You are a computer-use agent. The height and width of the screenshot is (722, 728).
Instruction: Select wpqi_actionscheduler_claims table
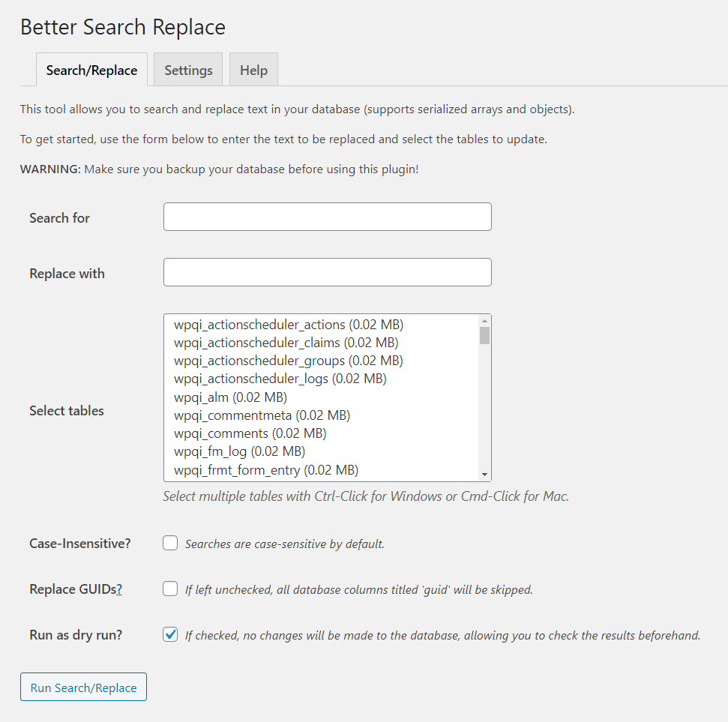pyautogui.click(x=322, y=343)
